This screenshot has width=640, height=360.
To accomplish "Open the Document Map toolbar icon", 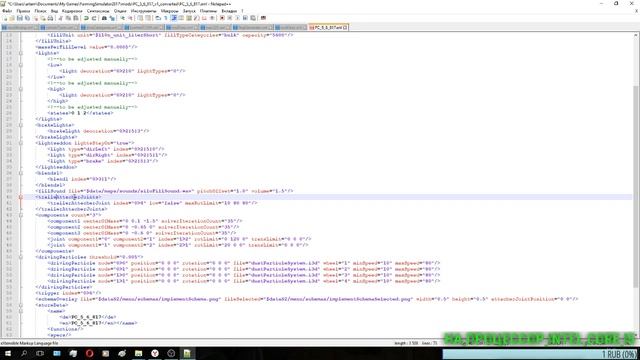I will point(189,18).
